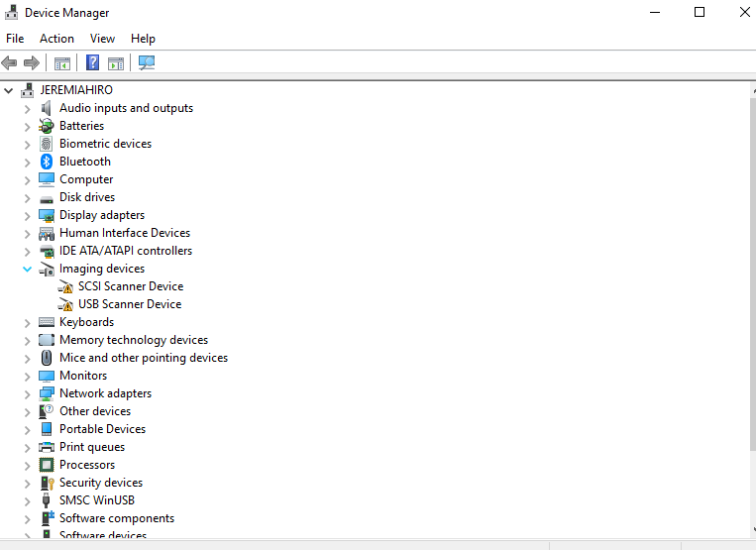
Task: Select the Print queues label
Action: pos(92,447)
